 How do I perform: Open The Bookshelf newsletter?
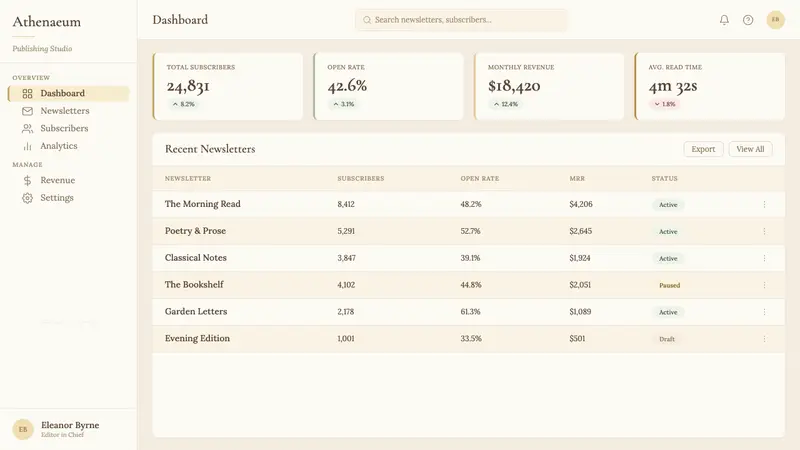194,285
